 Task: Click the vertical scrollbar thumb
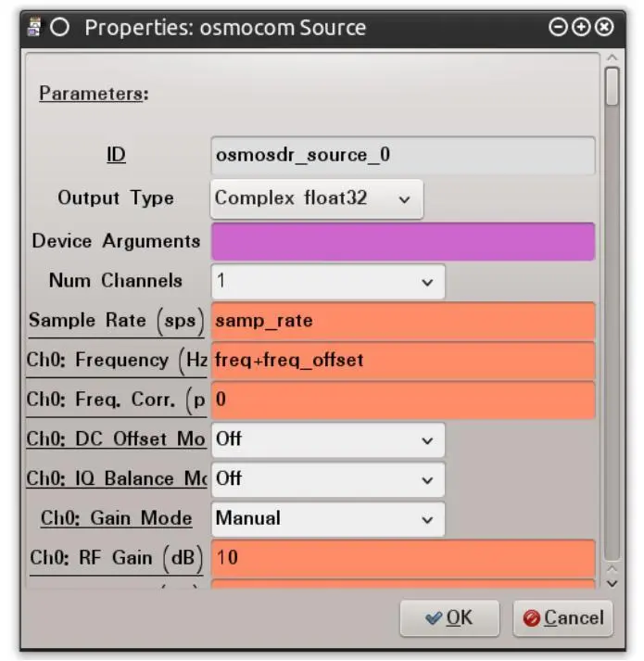[x=612, y=86]
